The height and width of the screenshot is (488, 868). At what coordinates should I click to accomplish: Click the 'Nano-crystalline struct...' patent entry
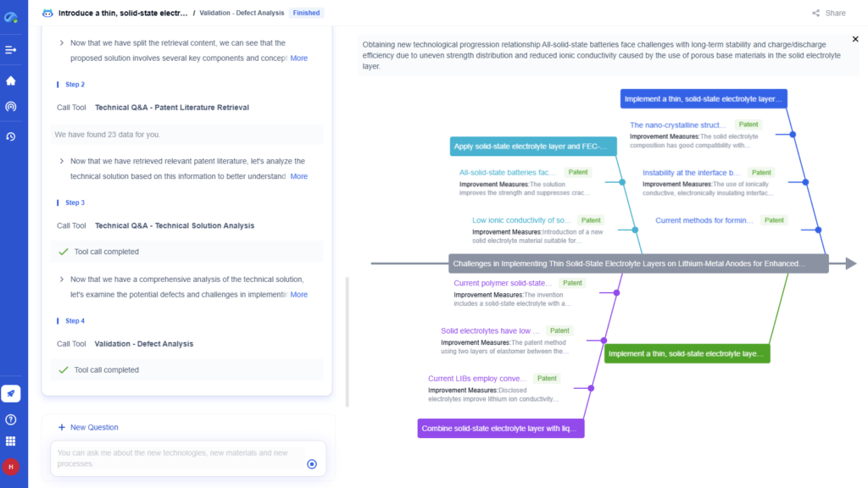click(x=677, y=125)
